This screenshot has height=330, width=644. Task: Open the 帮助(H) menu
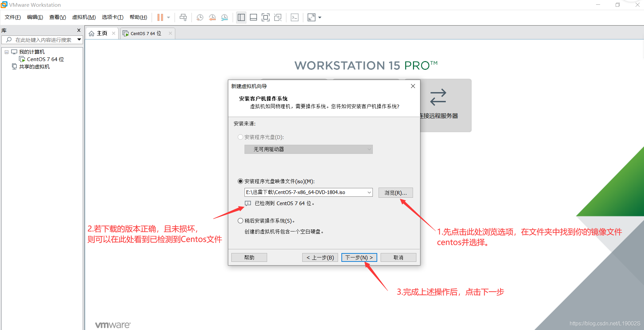pyautogui.click(x=138, y=17)
